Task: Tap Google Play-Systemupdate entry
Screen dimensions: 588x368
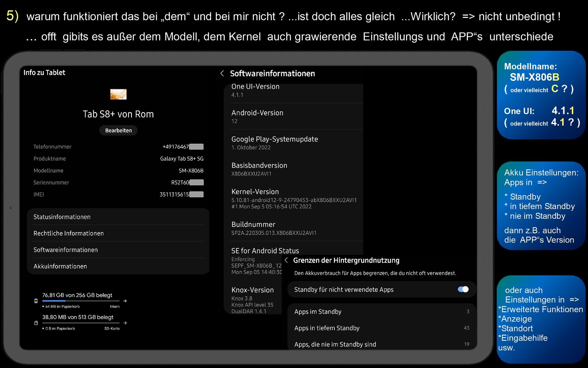Action: (x=293, y=143)
